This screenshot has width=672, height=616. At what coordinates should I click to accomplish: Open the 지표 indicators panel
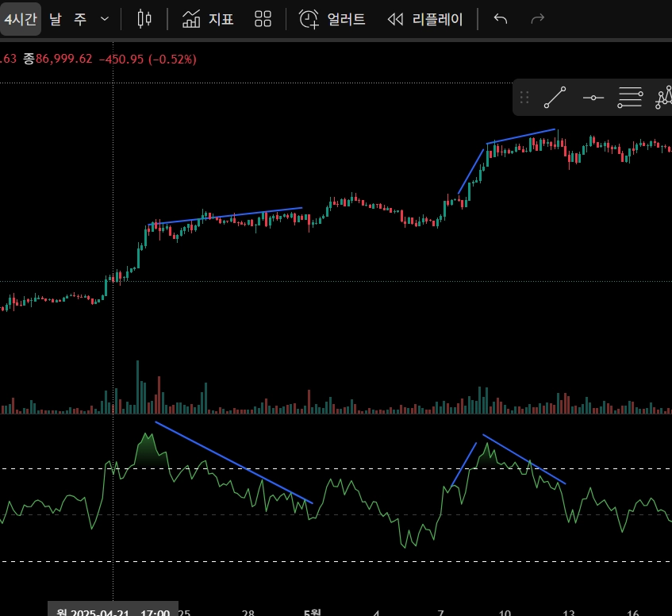pos(208,19)
